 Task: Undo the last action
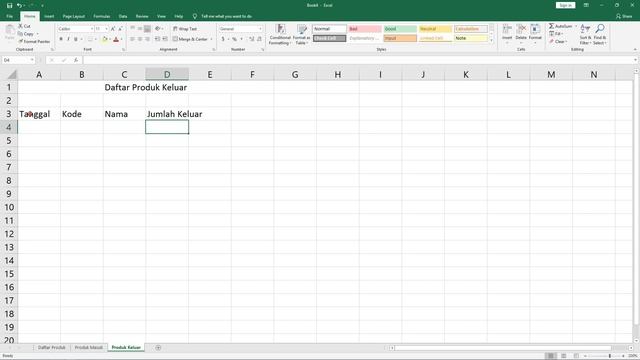pos(19,5)
